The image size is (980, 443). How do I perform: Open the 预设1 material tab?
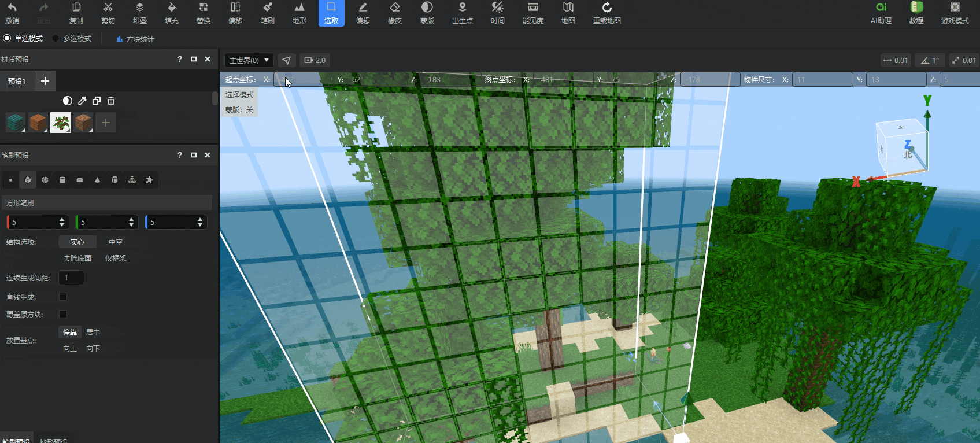click(x=17, y=81)
